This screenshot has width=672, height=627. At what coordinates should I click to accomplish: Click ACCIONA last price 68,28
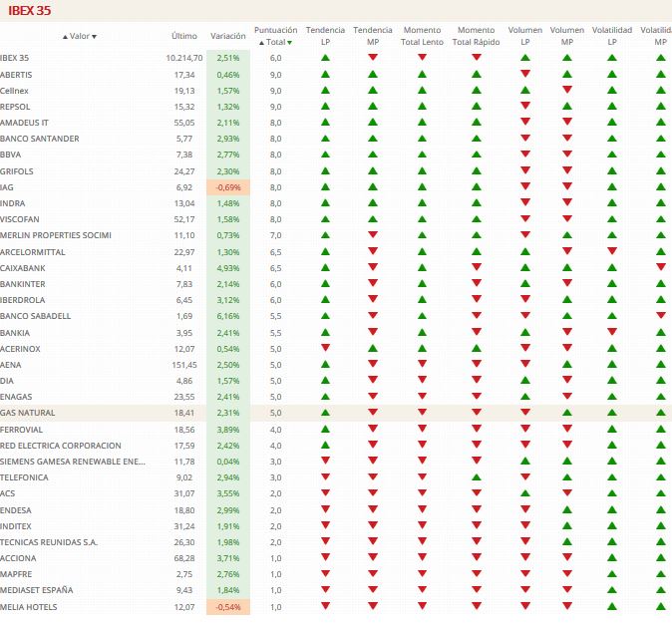coord(184,558)
